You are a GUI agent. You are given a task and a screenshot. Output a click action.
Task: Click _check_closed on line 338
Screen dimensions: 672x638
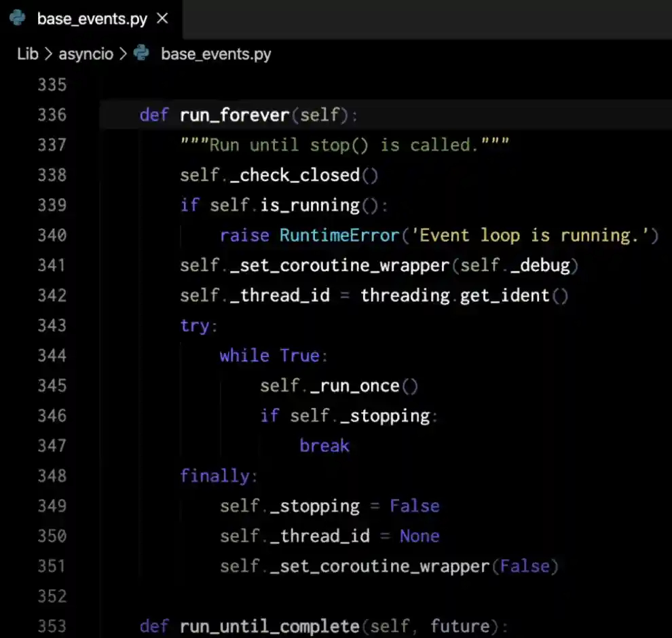(295, 175)
